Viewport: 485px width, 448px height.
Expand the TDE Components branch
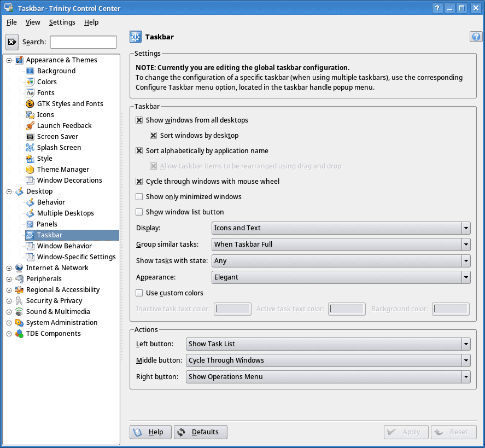click(x=9, y=334)
